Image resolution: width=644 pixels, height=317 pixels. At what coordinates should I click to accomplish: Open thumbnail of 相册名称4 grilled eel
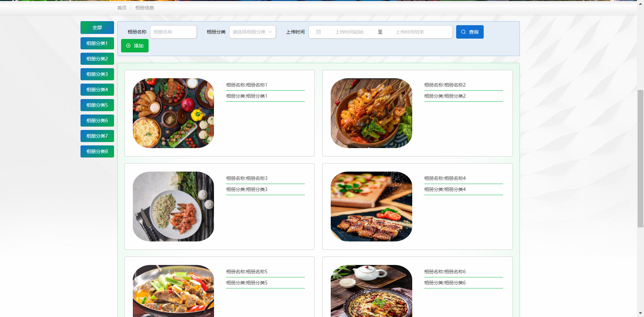pos(371,207)
